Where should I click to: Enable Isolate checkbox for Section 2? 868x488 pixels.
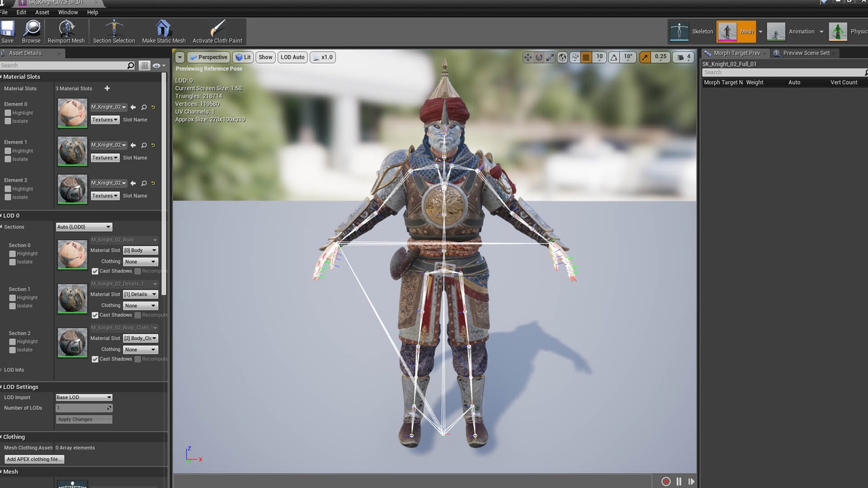[12, 350]
